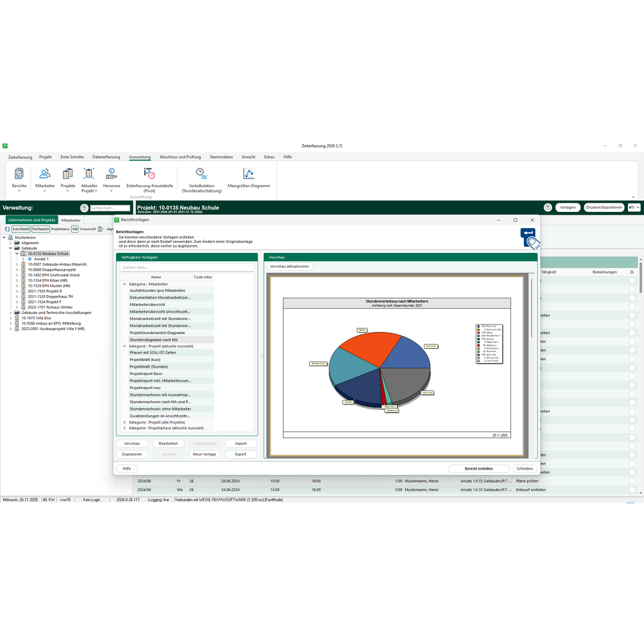Click the filter icon next to Vorauswahl
This screenshot has width=644, height=644.
pyautogui.click(x=100, y=229)
